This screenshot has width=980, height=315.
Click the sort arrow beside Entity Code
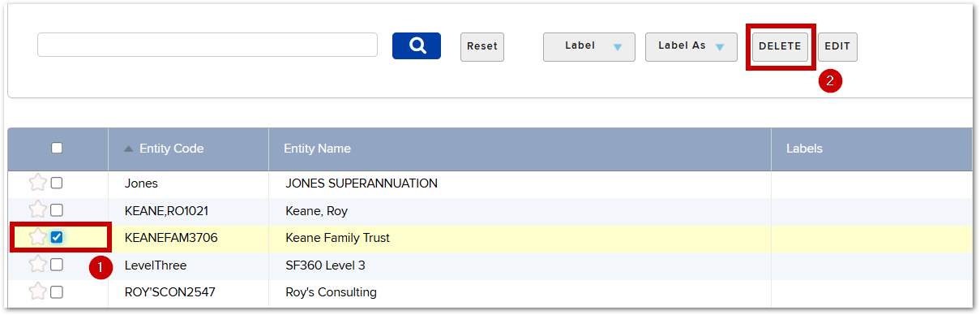click(x=128, y=149)
